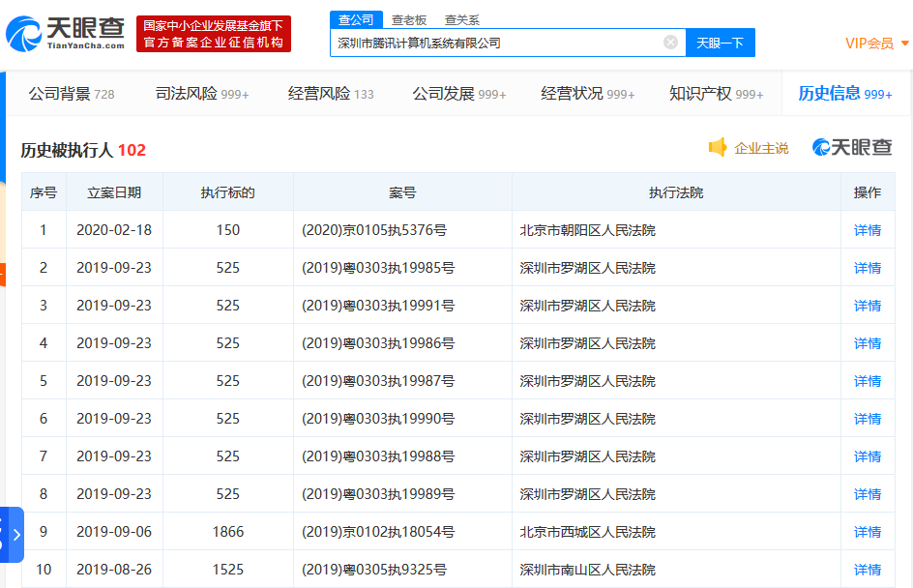Clear the search box with the X icon

click(670, 43)
